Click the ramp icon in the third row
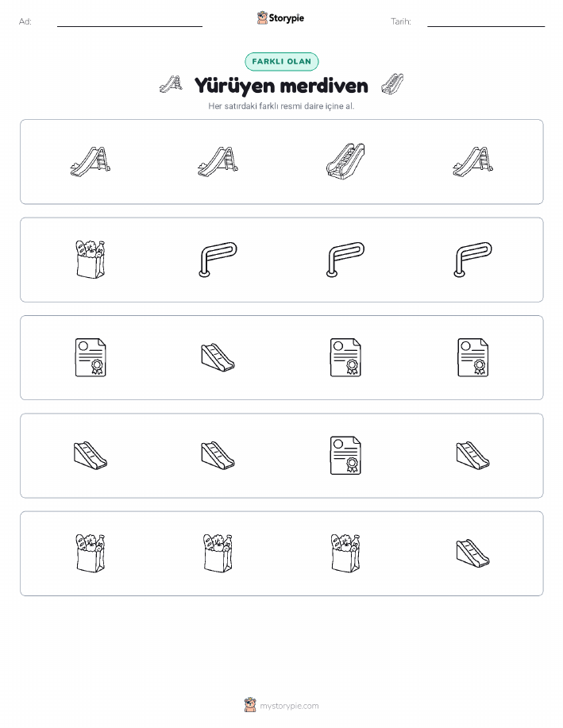This screenshot has height=728, width=563. pos(218,357)
